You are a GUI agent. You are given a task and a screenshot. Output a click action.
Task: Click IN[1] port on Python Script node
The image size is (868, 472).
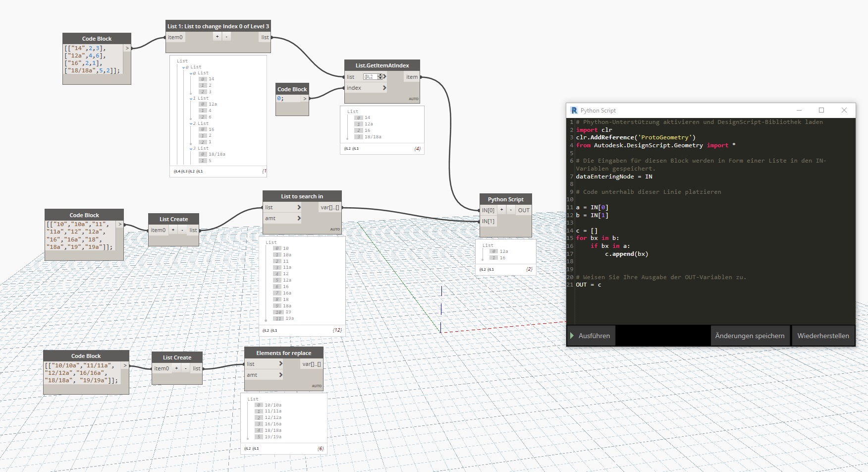[x=488, y=221]
